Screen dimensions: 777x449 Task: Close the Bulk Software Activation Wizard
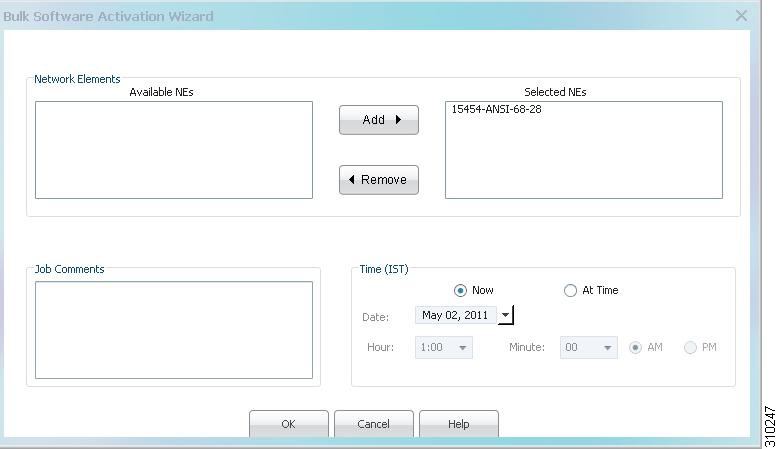(741, 16)
